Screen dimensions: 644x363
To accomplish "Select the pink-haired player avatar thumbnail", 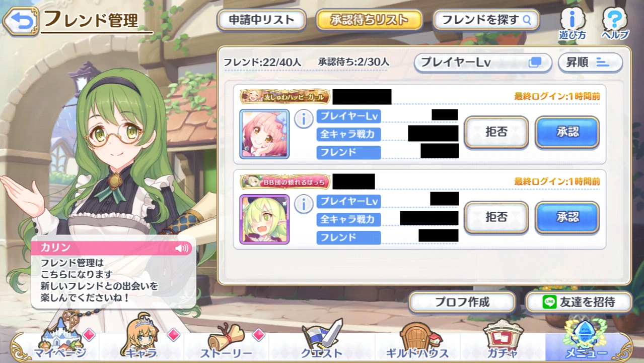I will point(264,134).
